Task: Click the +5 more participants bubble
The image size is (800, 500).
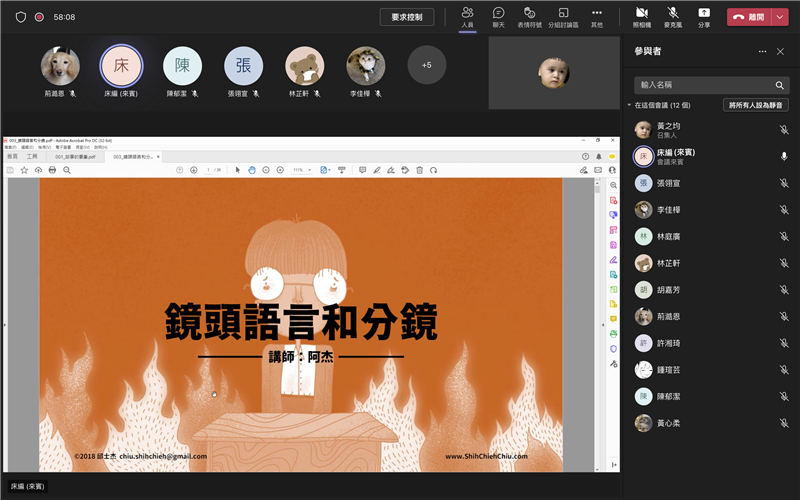Action: pyautogui.click(x=427, y=65)
